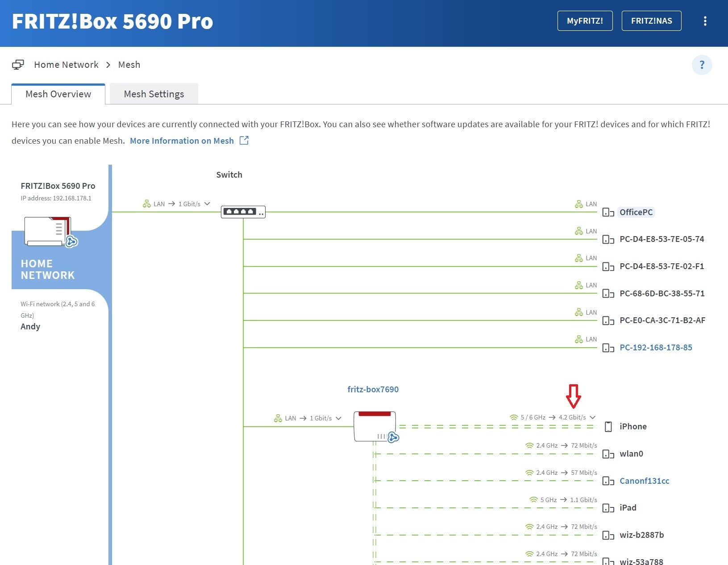Click Wi-Fi icon for iPhone 5/6 GHz
Screen dimensions: 728x565
tap(514, 417)
